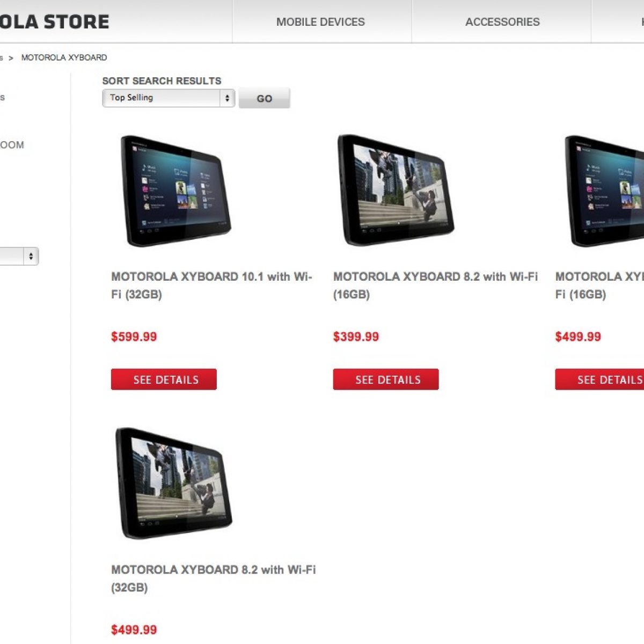Open the ACCESSORIES menu
644x644 pixels.
pos(502,22)
